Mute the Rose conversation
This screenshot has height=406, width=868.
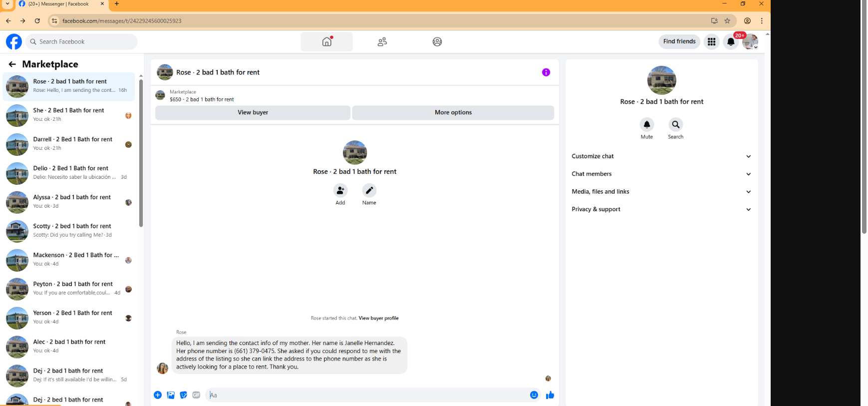pos(647,124)
